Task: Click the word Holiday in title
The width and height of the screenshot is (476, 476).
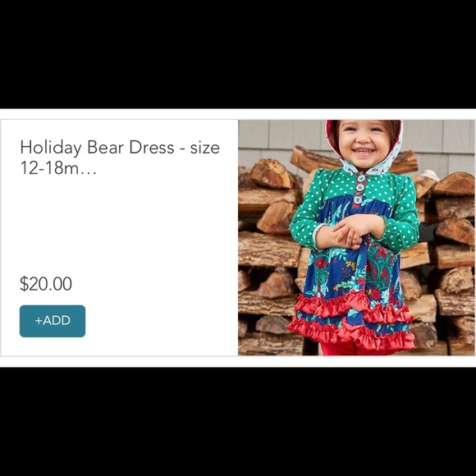Action: [51, 148]
